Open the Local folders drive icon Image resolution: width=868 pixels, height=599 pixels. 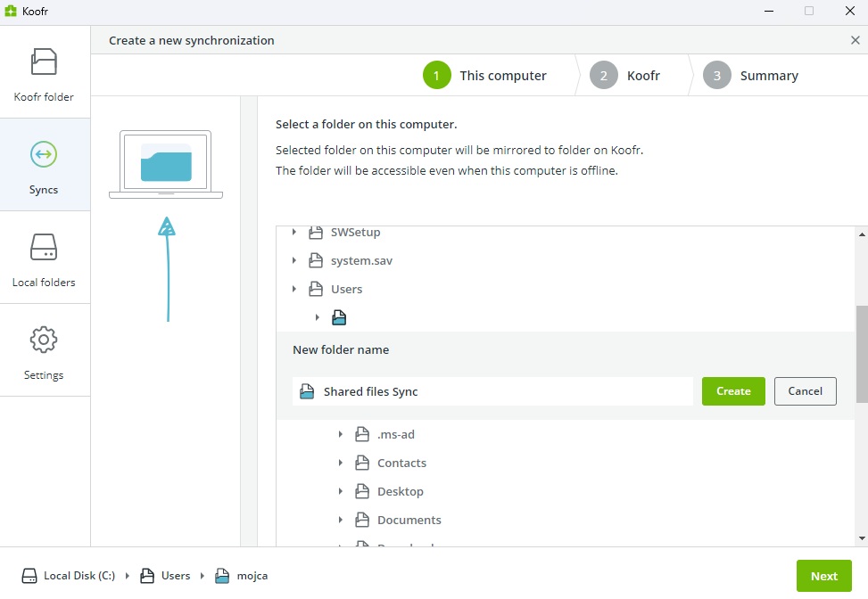44,247
